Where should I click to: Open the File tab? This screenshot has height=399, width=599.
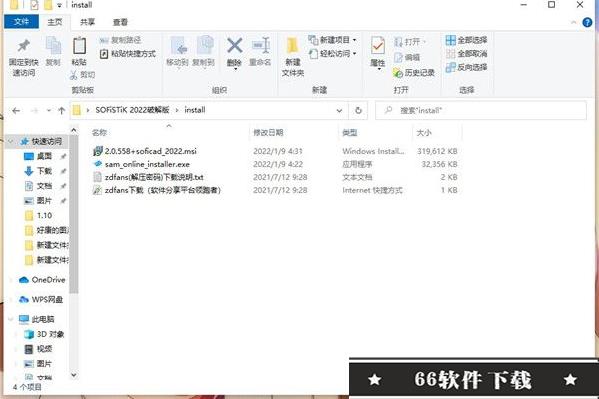(x=21, y=22)
